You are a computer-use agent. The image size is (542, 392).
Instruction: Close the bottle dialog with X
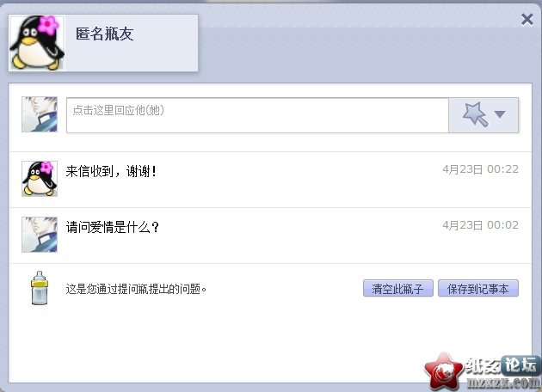pos(527,19)
